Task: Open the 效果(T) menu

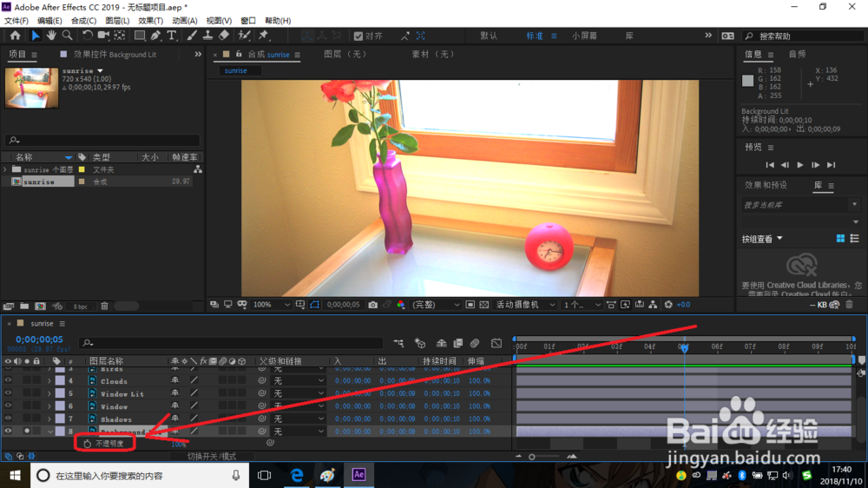Action: coord(150,21)
